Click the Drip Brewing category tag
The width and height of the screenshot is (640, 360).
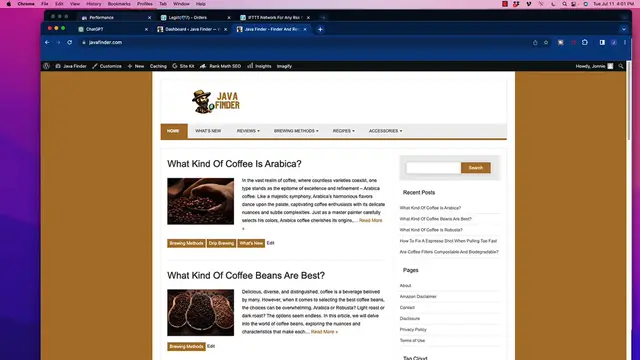tap(221, 243)
